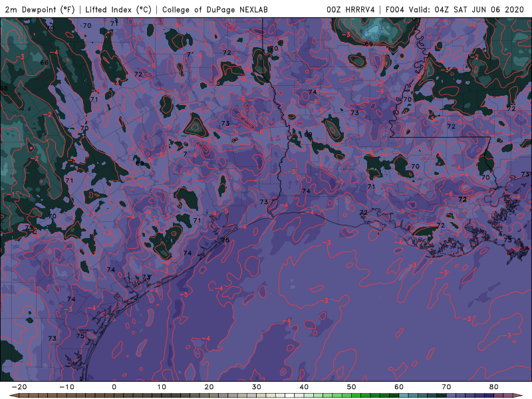This screenshot has width=532, height=399.
Task: Click the '20' color scale label
Action: (209, 387)
